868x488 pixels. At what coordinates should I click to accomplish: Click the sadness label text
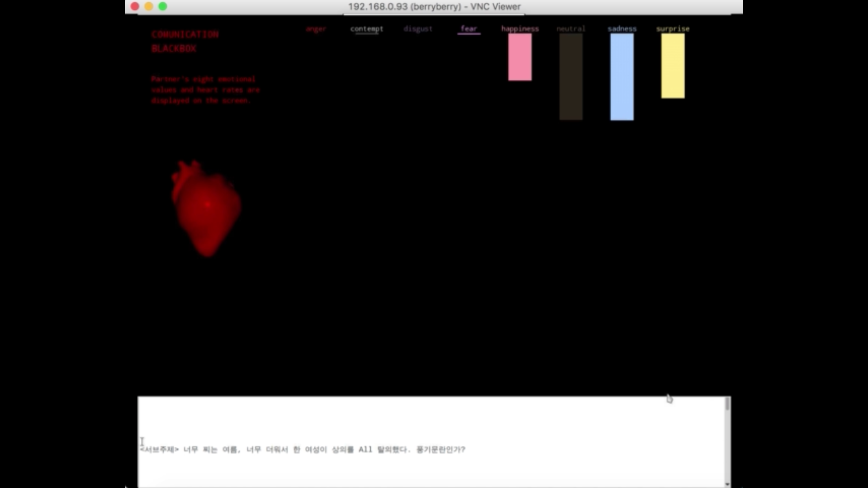pos(622,29)
